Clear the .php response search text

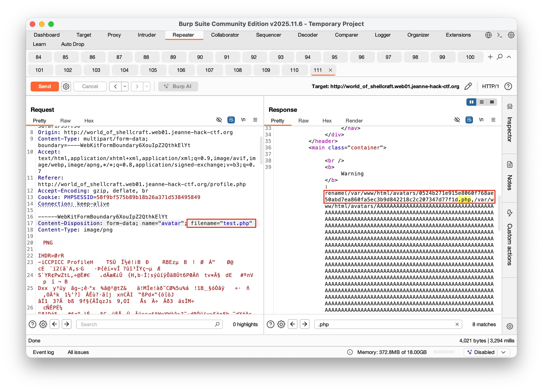click(457, 324)
